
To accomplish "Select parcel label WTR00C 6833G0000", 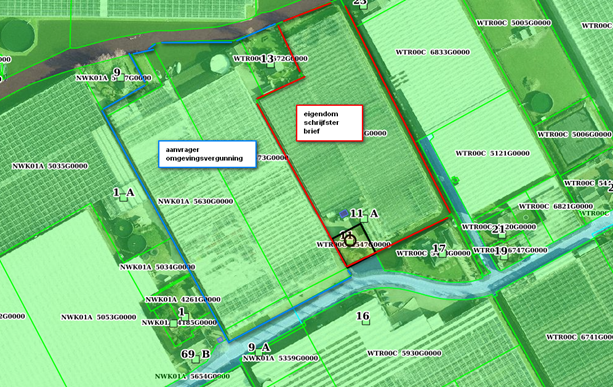I will click(433, 52).
